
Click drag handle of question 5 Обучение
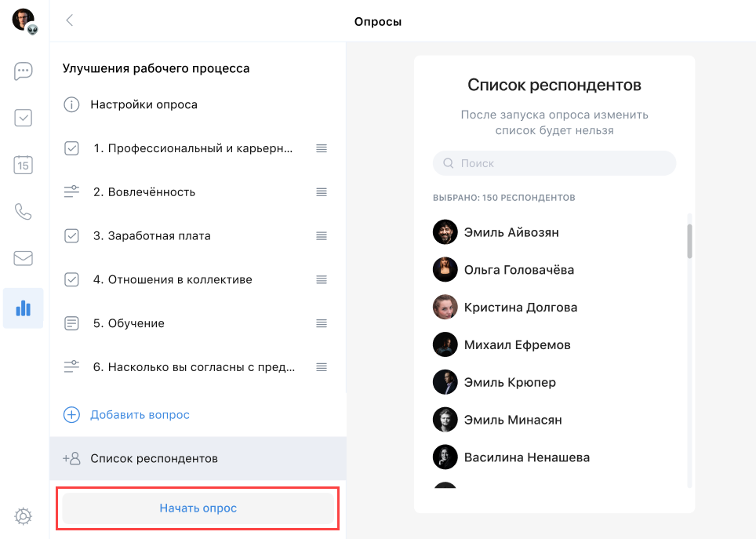pos(322,323)
